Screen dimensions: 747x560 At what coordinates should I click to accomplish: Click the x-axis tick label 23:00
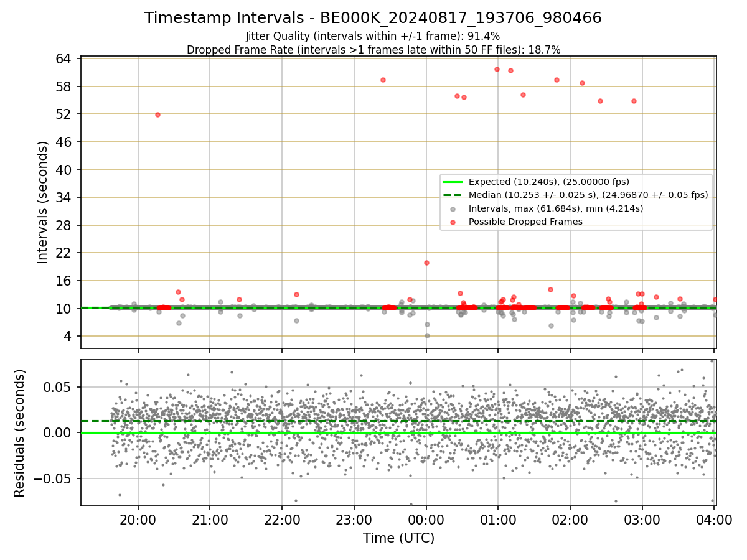pyautogui.click(x=354, y=520)
